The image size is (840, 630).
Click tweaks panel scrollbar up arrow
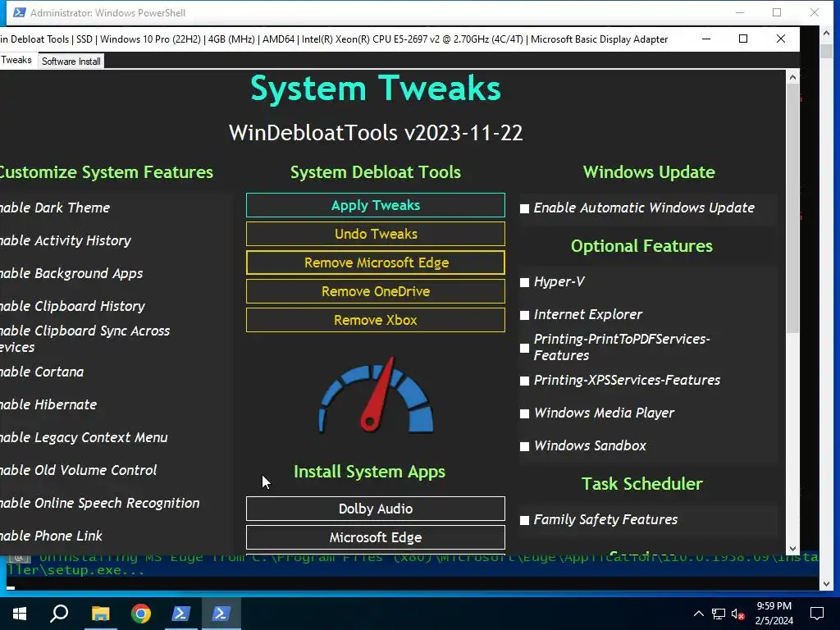(793, 77)
